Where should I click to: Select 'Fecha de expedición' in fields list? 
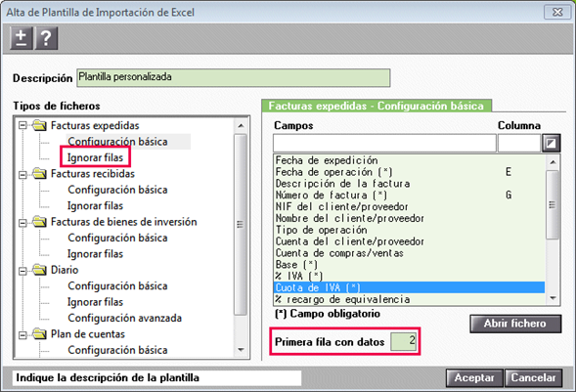pos(409,160)
